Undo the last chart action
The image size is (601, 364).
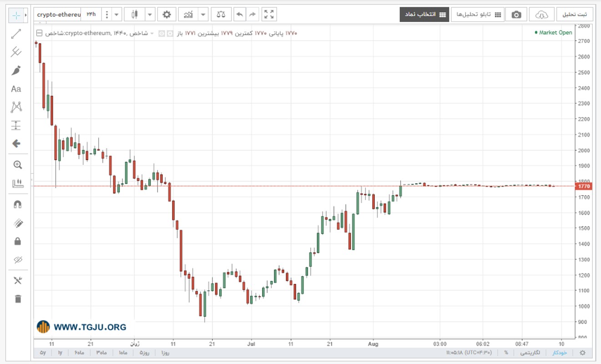tap(240, 15)
